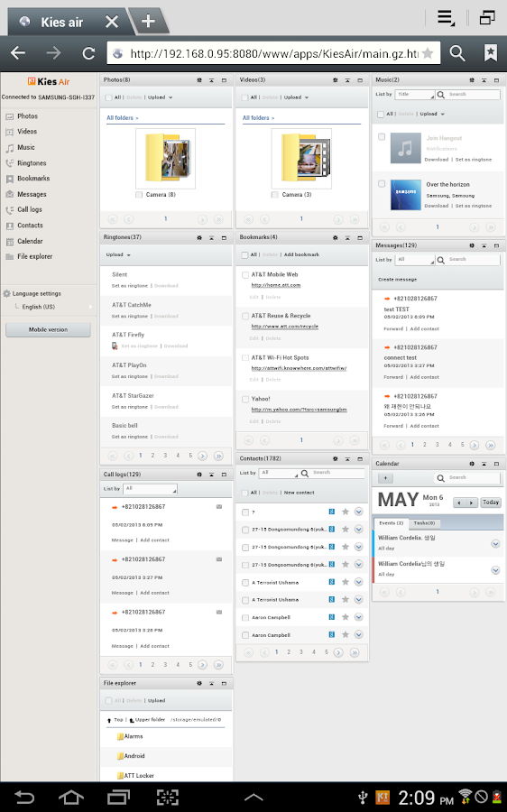Expand first William Cordelia calendar event
This screenshot has height=812, width=507.
pyautogui.click(x=495, y=544)
